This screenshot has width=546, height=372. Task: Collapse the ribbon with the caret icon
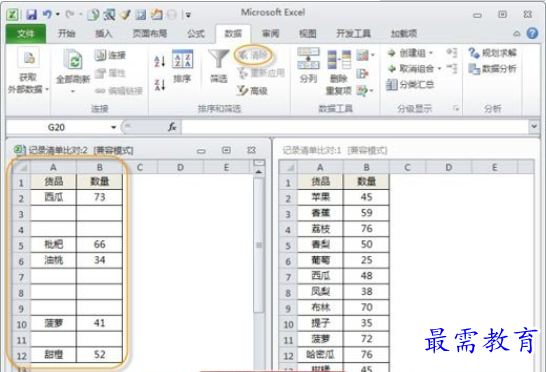517,34
